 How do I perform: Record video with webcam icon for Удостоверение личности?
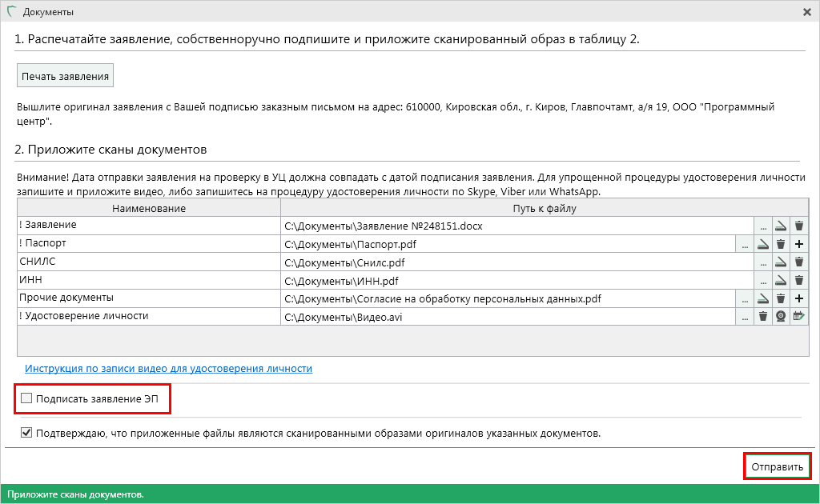(x=781, y=317)
